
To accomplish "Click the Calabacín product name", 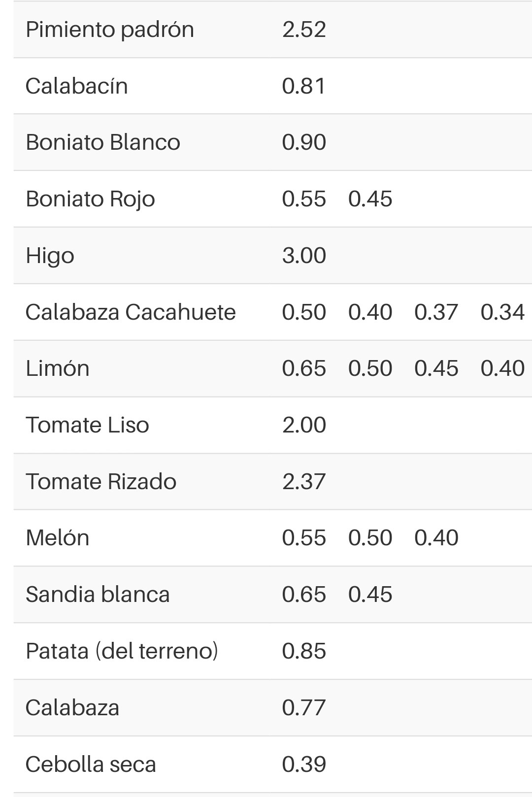I will pyautogui.click(x=77, y=86).
